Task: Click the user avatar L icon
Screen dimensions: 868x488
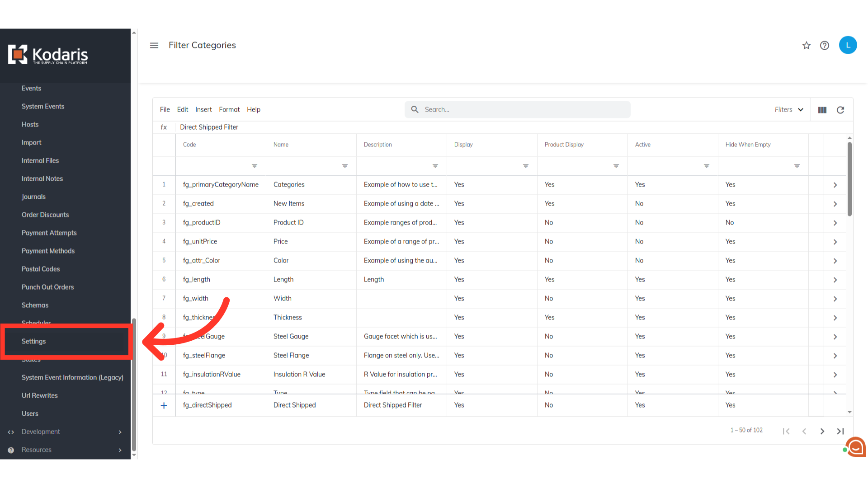Action: pos(848,45)
